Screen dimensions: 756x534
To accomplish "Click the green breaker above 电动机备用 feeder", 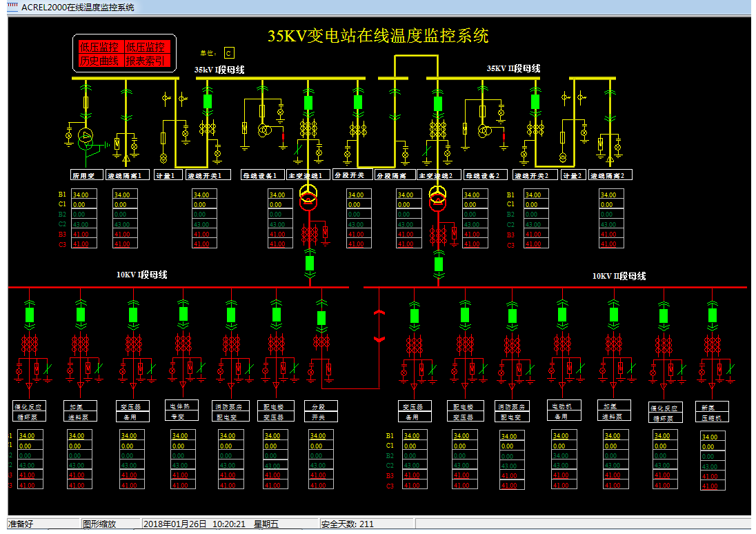I will [562, 315].
